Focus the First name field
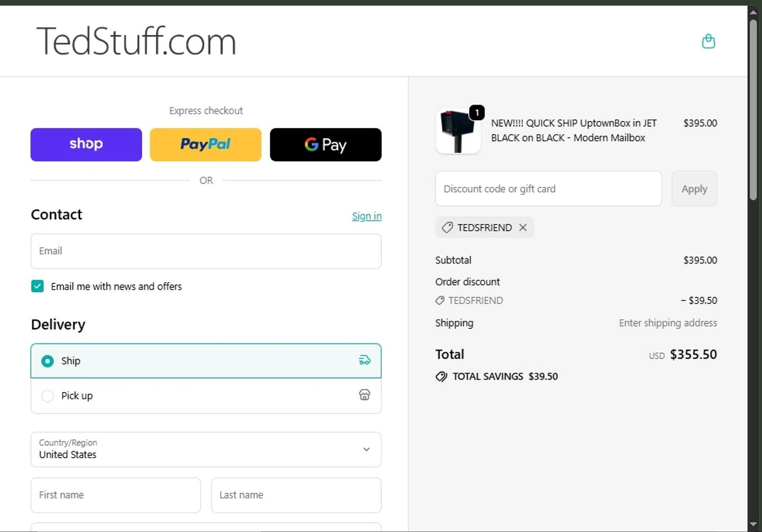 pyautogui.click(x=116, y=495)
